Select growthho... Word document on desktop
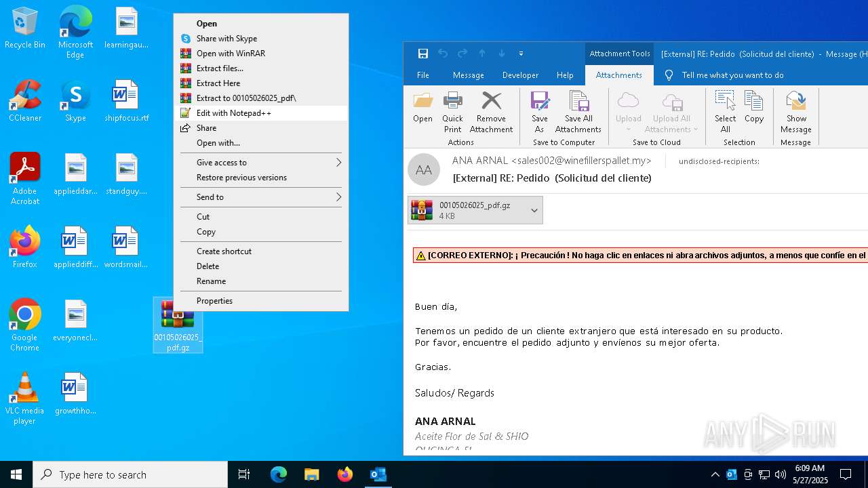This screenshot has width=868, height=488. (75, 394)
